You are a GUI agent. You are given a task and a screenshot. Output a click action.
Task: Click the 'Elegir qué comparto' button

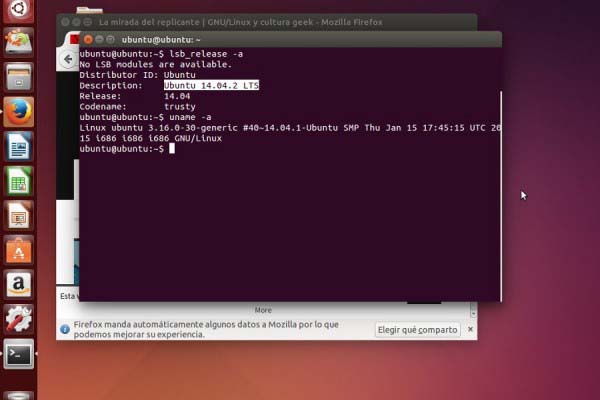coord(417,330)
